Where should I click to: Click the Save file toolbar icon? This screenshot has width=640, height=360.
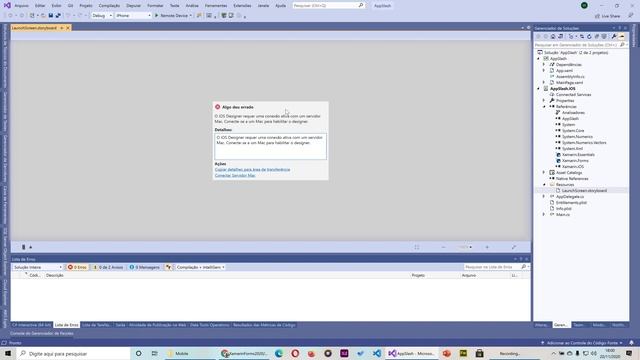(x=51, y=16)
